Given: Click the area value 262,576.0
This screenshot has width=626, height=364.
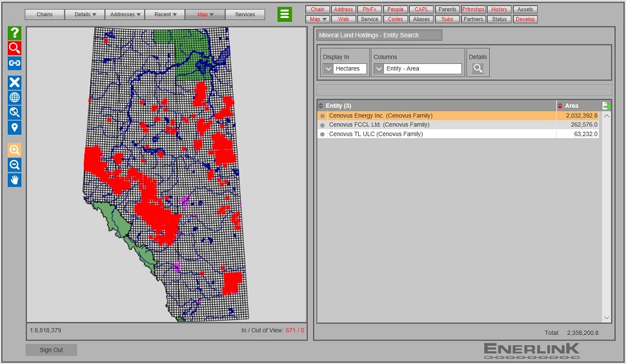Looking at the screenshot, I should (x=584, y=125).
